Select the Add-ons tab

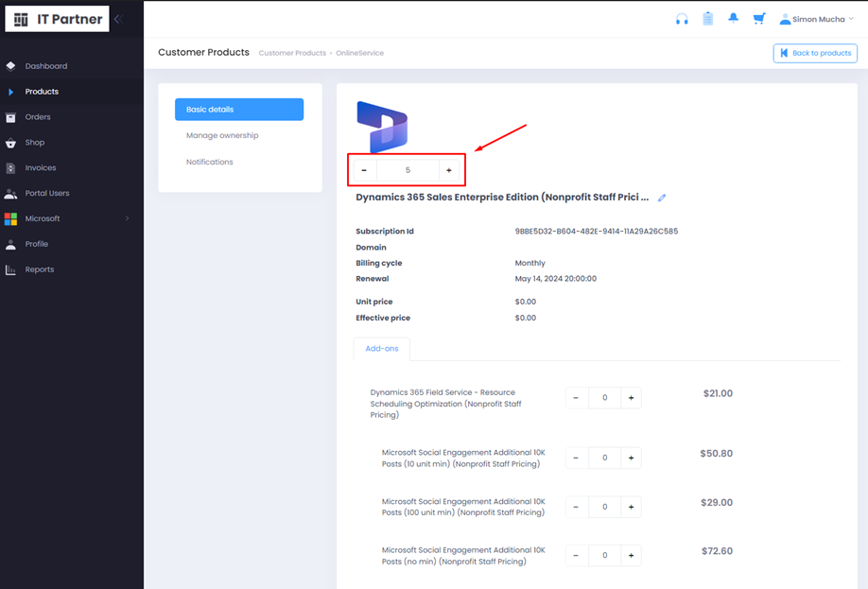pos(382,349)
